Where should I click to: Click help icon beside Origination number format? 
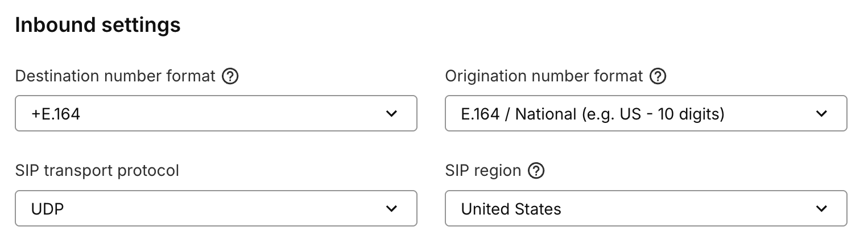point(658,76)
